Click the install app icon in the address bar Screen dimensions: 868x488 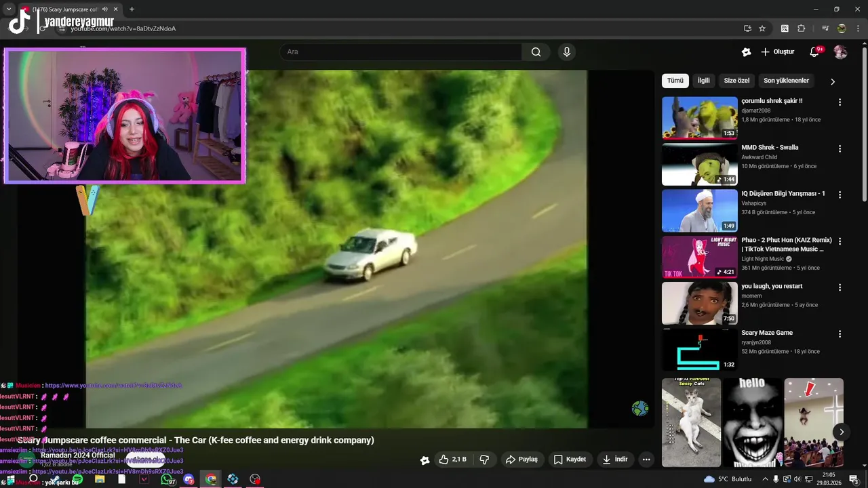coord(747,28)
